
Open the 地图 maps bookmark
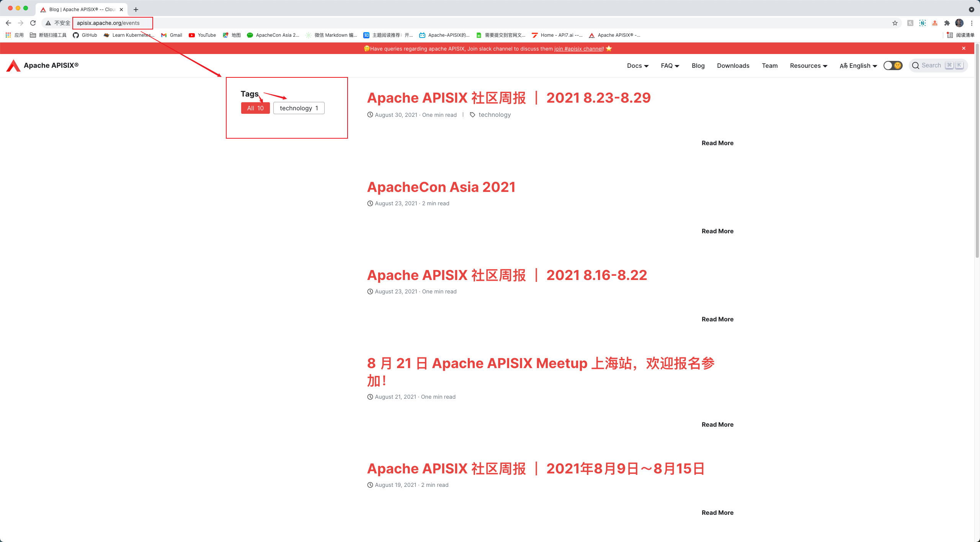pos(232,35)
